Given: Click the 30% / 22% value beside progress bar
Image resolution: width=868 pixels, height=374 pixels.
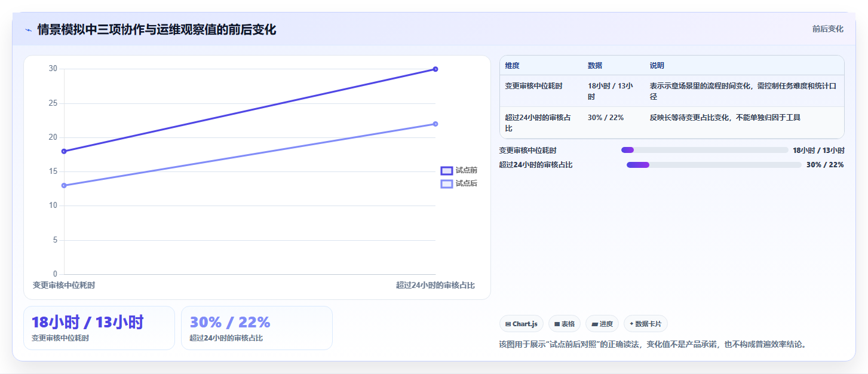Looking at the screenshot, I should tap(825, 165).
